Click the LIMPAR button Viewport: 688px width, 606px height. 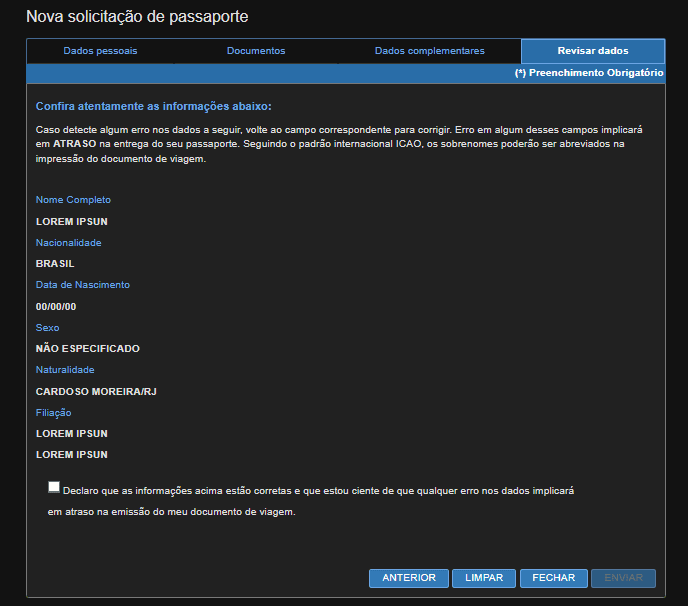484,578
